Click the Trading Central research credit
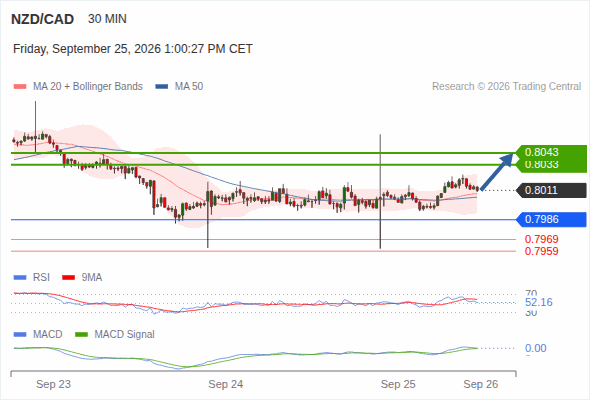 tap(506, 87)
